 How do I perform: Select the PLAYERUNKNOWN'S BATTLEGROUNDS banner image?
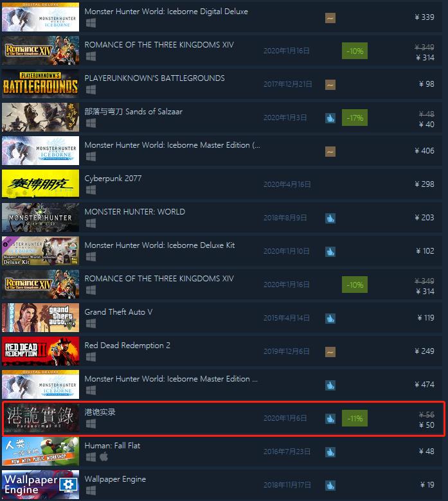40,83
